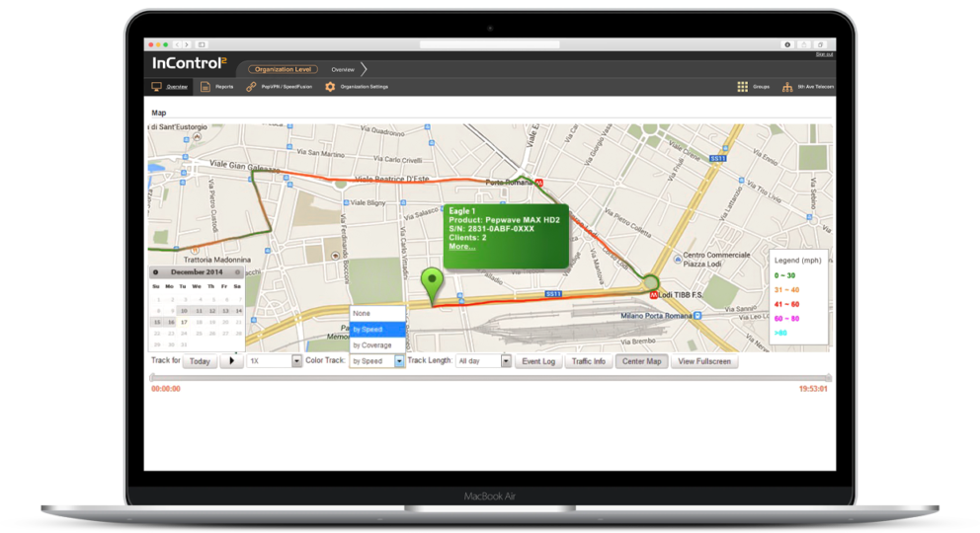Click the red 41 ~ 60 legend entry

pyautogui.click(x=786, y=304)
